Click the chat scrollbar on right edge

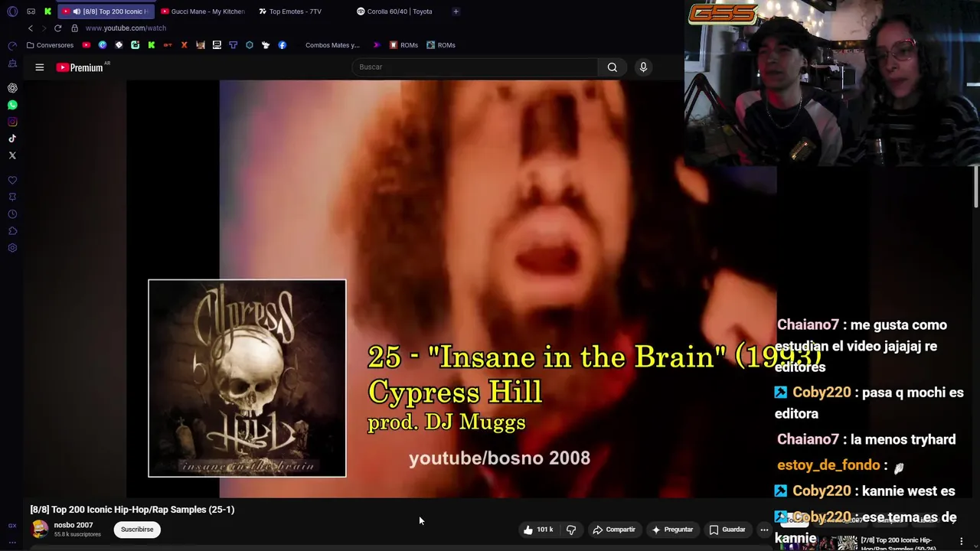pos(976,186)
